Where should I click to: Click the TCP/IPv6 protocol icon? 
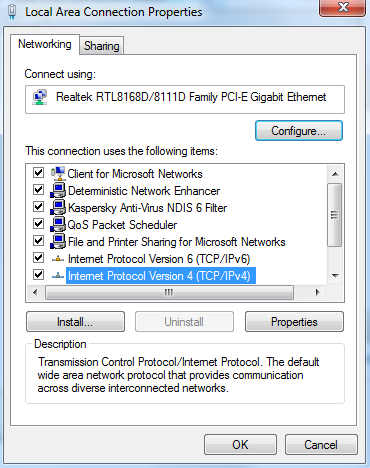(x=58, y=259)
